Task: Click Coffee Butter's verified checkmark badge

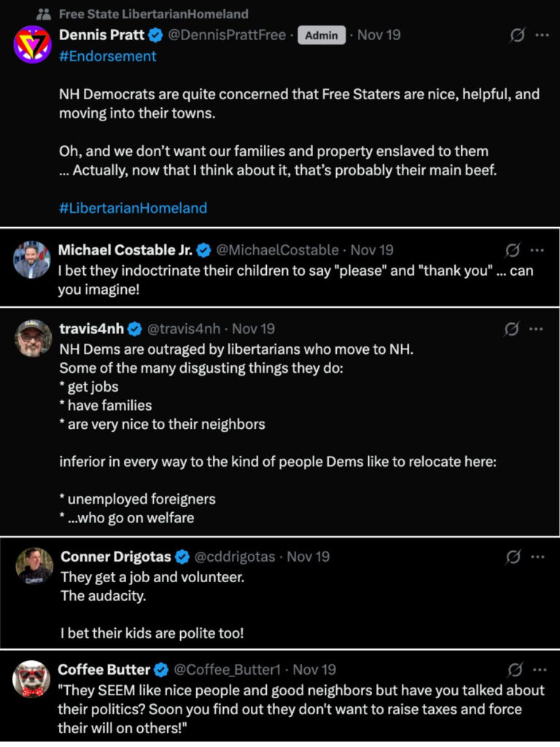Action: [x=161, y=670]
